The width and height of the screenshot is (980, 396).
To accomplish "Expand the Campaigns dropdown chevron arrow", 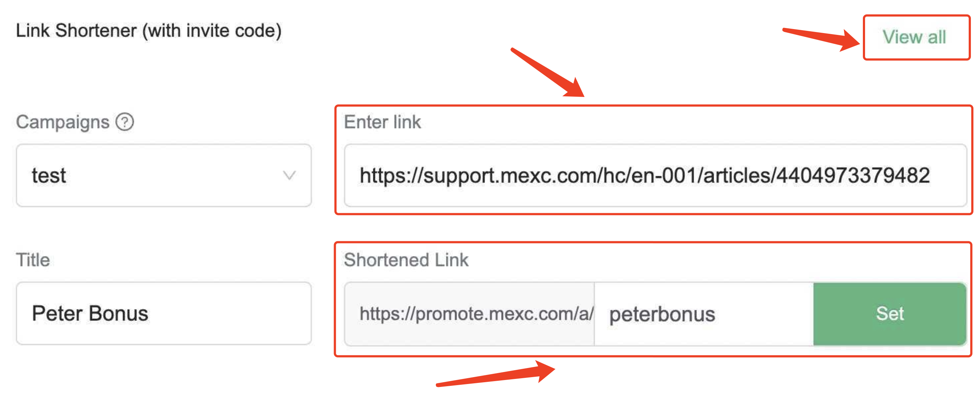I will pyautogui.click(x=289, y=175).
